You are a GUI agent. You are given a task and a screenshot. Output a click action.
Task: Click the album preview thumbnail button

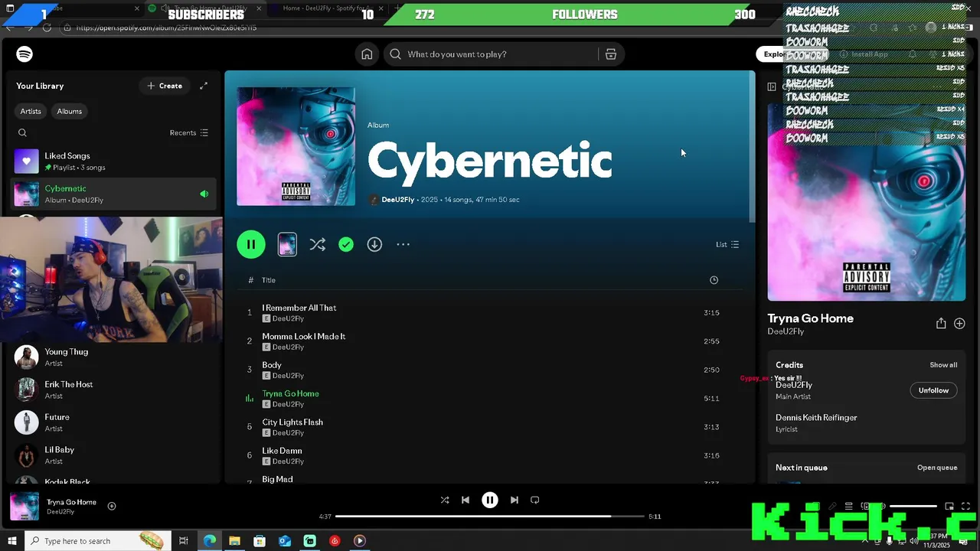coord(287,244)
